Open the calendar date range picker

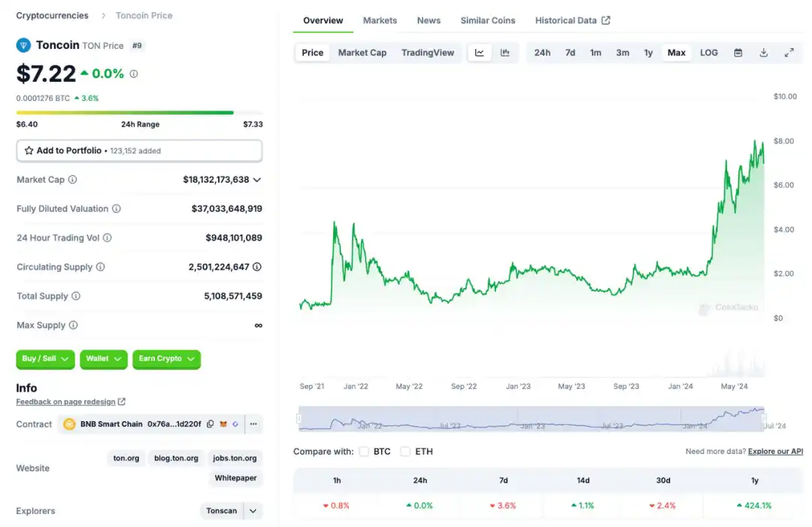coord(738,53)
